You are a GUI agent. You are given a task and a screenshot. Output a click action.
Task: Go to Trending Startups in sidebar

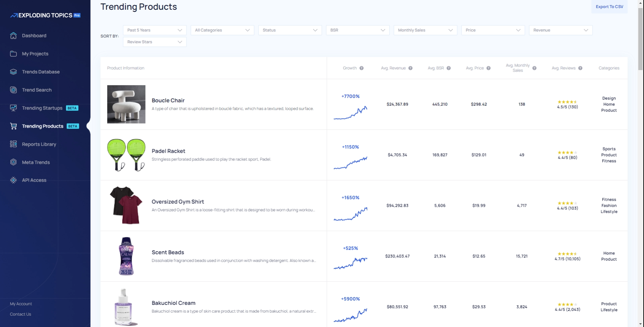tap(42, 108)
